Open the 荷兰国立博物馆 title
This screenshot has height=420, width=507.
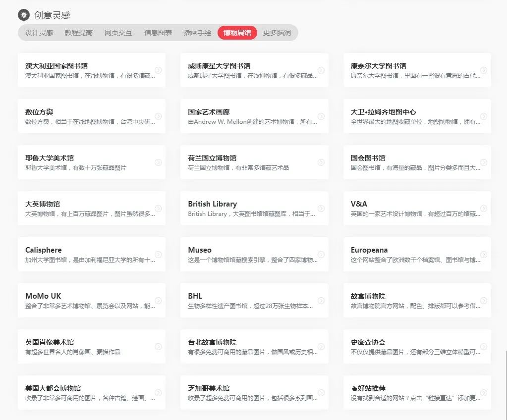point(212,158)
